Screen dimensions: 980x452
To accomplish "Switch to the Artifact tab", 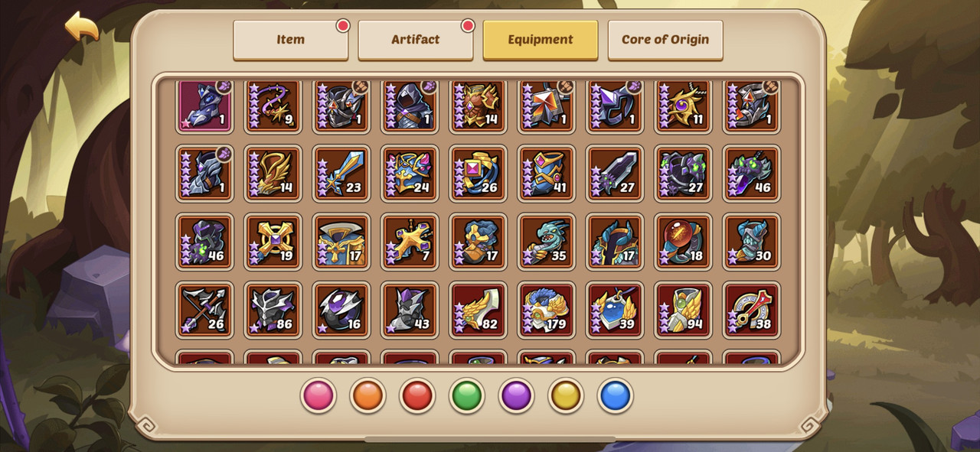I will pos(416,40).
